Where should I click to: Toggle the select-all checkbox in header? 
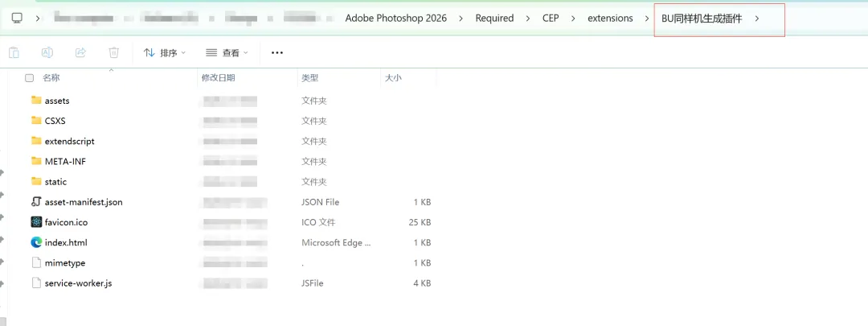[30, 78]
